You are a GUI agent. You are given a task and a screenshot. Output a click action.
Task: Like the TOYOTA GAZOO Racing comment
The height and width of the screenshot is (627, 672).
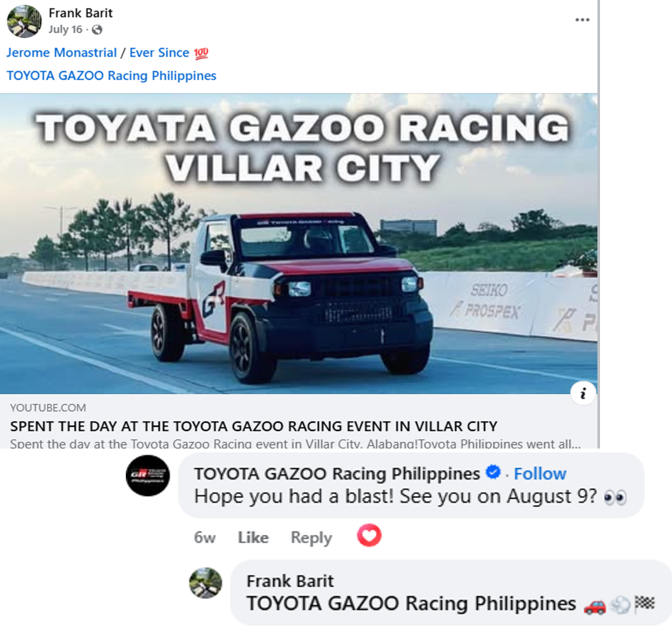tap(253, 537)
